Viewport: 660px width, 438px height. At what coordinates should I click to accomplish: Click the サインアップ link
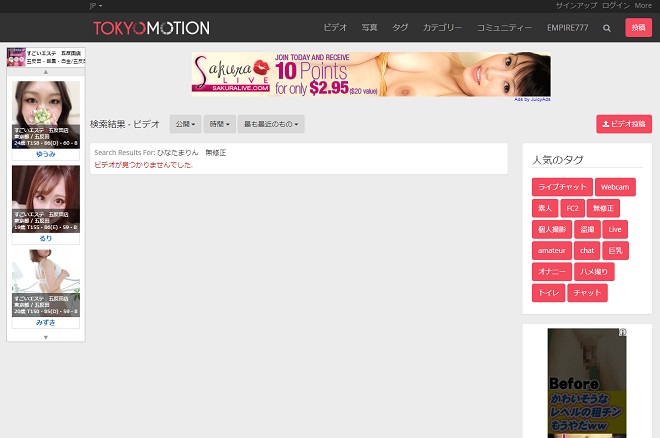click(575, 5)
